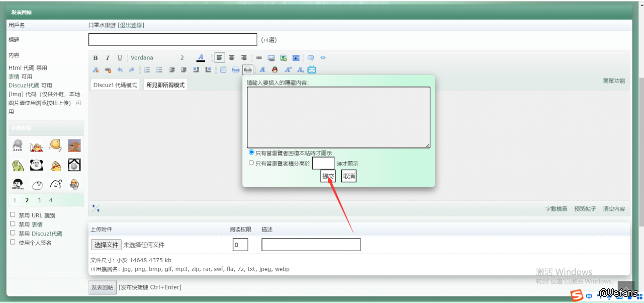This screenshot has width=644, height=303.
Task: Click the insert hyperlink chain icon
Action: coord(259,58)
